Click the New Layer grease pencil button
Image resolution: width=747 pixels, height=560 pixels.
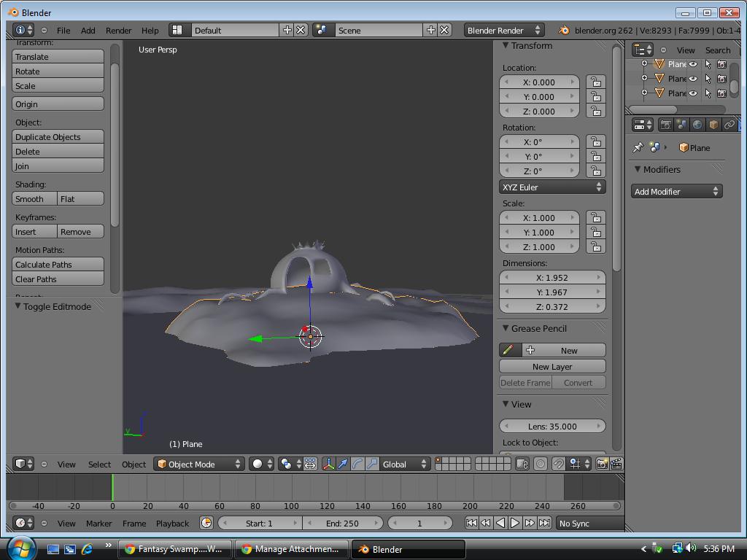pos(552,366)
